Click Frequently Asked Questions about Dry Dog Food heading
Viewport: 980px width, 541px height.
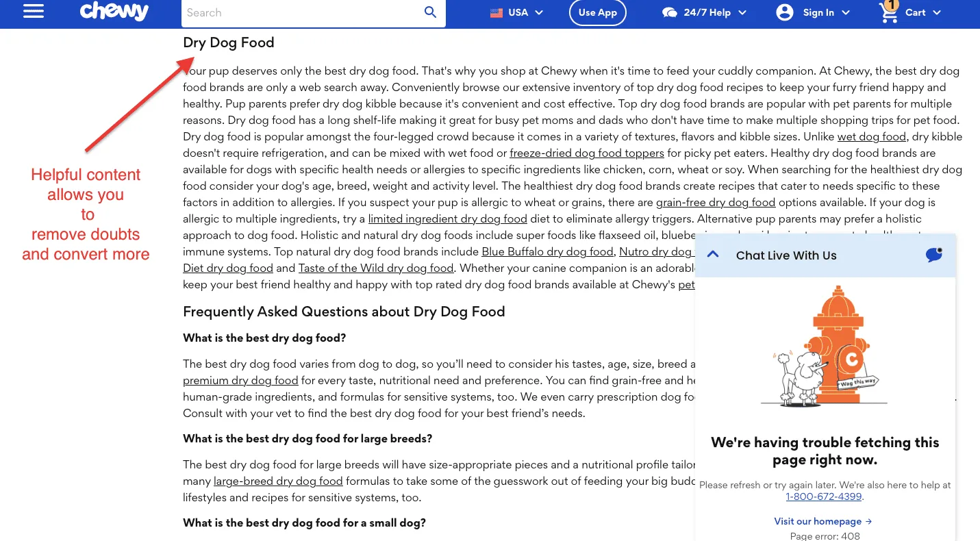point(344,312)
